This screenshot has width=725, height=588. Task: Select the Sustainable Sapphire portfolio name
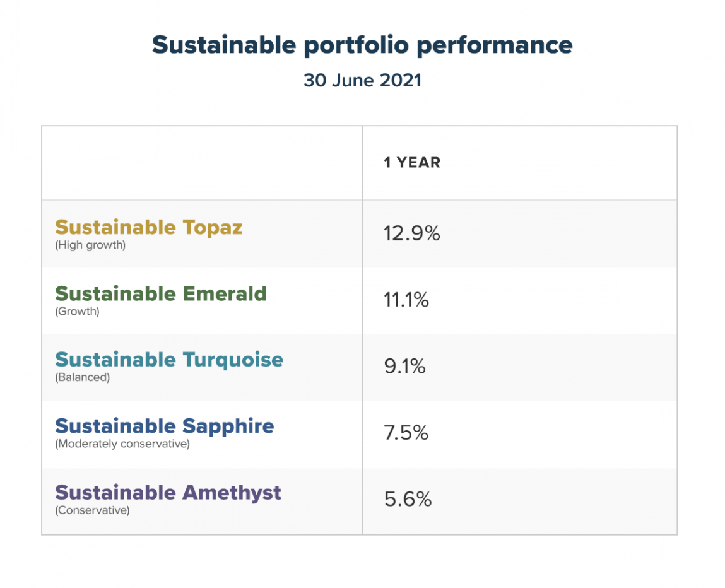click(164, 426)
